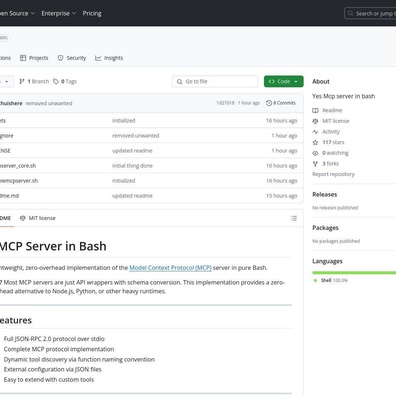
Task: Switch to the README tab
Action: tap(6, 218)
